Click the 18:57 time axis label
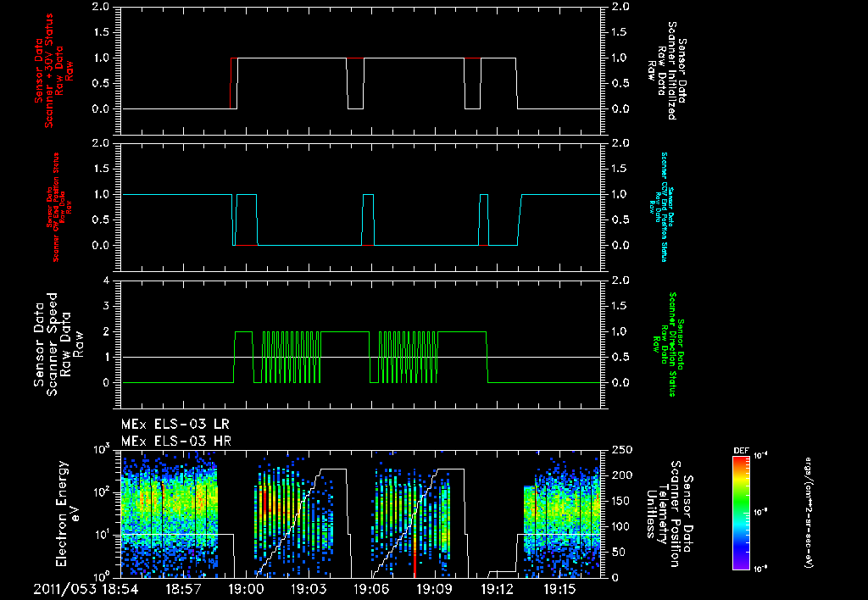 183,589
